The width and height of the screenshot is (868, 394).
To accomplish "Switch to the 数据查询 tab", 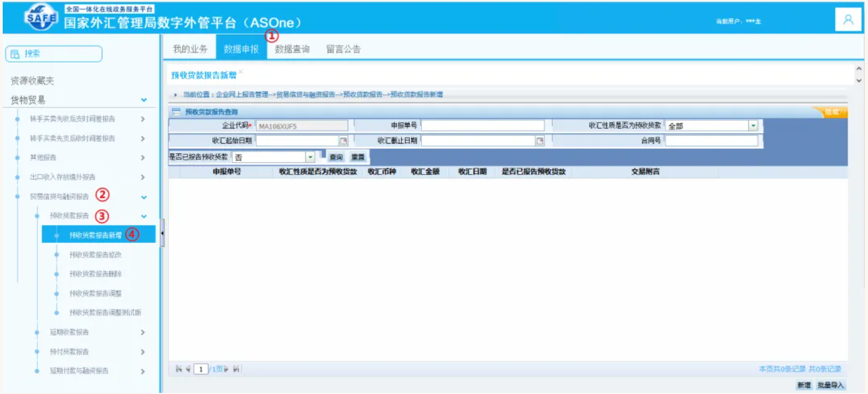I will pyautogui.click(x=292, y=49).
